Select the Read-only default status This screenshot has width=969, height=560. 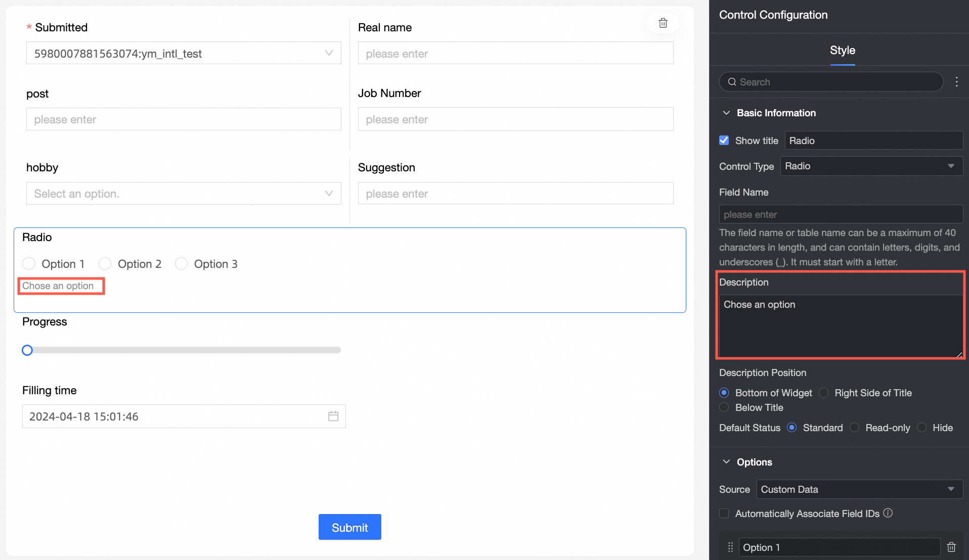click(x=855, y=428)
